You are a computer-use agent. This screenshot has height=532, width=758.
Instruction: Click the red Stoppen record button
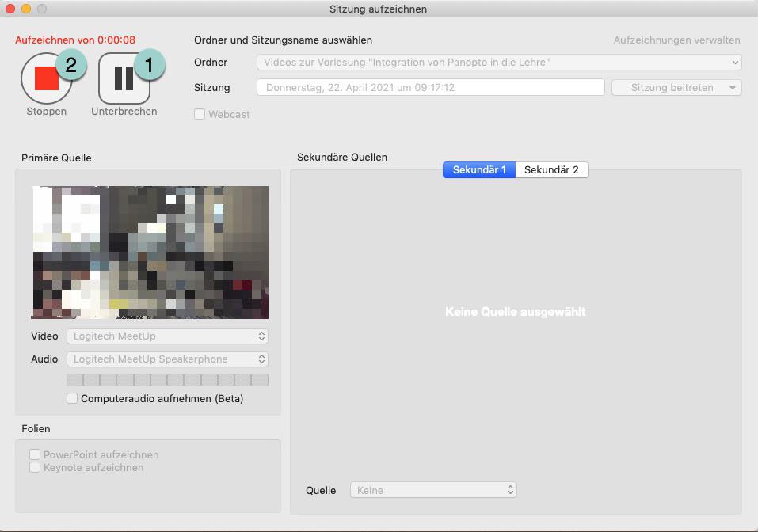[x=45, y=79]
